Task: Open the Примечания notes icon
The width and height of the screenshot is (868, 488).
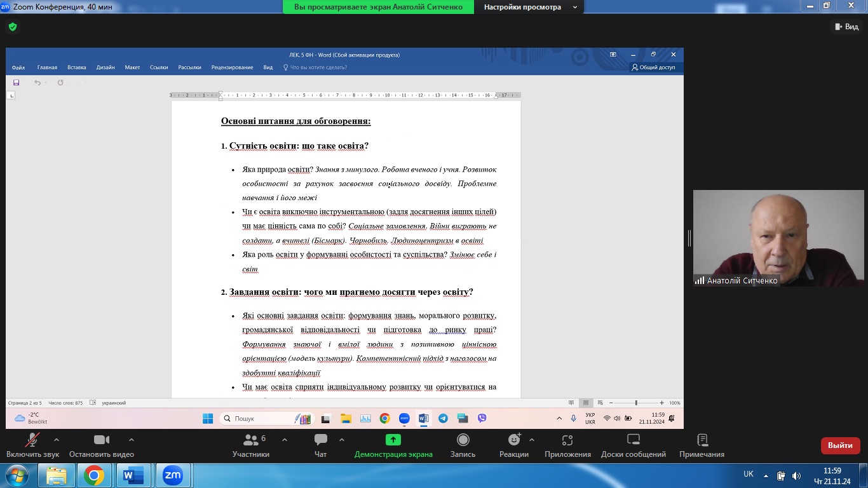Action: click(x=702, y=440)
